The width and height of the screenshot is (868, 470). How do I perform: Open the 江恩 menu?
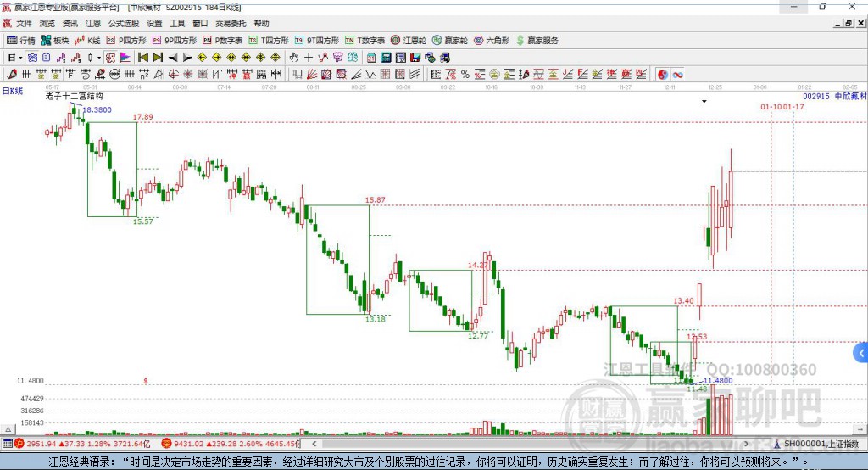93,23
